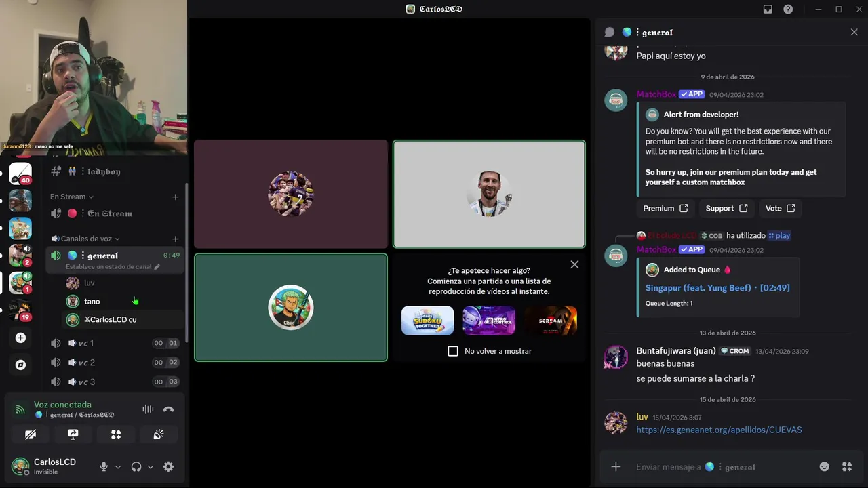This screenshot has height=488, width=868.
Task: Join the En Stream voice channel
Action: pyautogui.click(x=115, y=213)
